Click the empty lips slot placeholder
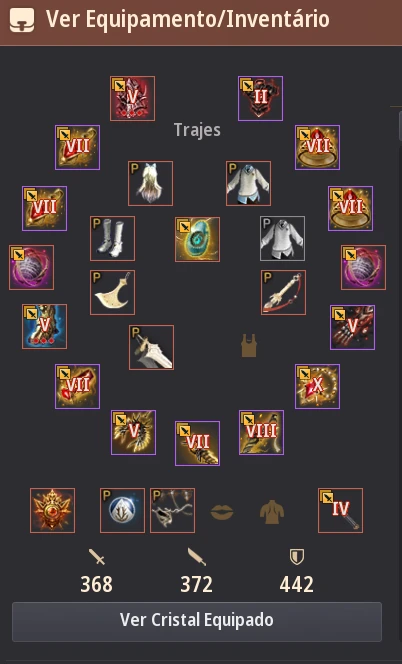Screen dimensions: 402x664 point(222,512)
